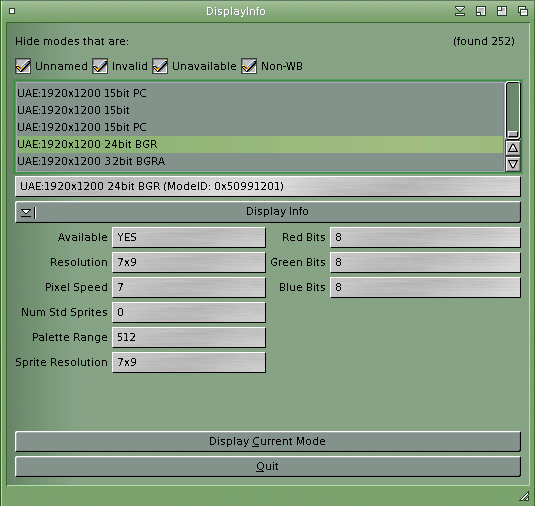535x506 pixels.
Task: Click the list scroll up arrow
Action: 513,148
